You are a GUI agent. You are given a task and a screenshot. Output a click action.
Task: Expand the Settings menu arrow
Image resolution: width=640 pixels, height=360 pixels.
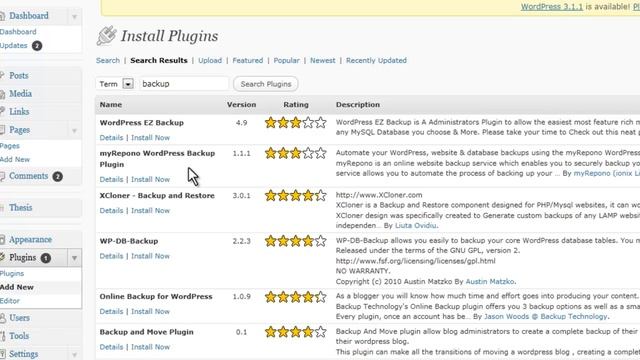point(74,355)
